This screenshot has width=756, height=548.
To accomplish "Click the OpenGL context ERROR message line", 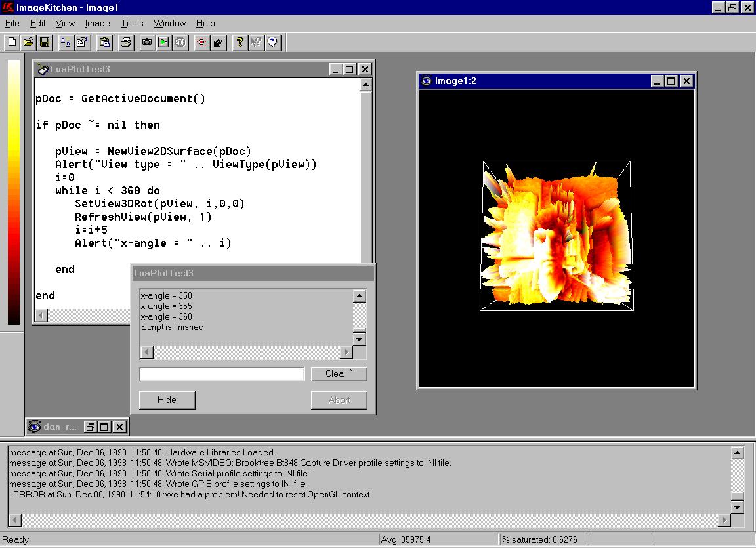I will click(x=192, y=494).
